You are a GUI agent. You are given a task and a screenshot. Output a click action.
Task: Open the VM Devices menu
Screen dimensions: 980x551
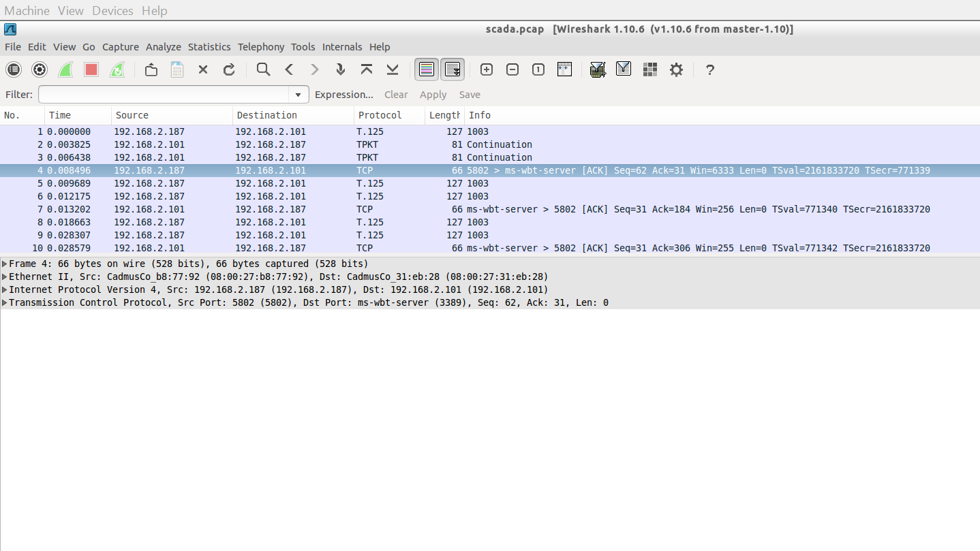[x=113, y=11]
